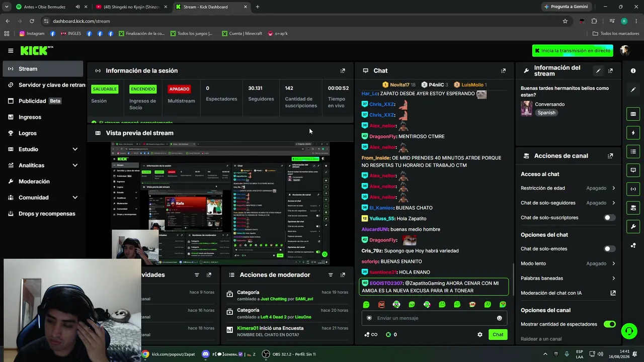Click Pregunta a Gemini button
Screen dimensions: 644x362
point(566,7)
